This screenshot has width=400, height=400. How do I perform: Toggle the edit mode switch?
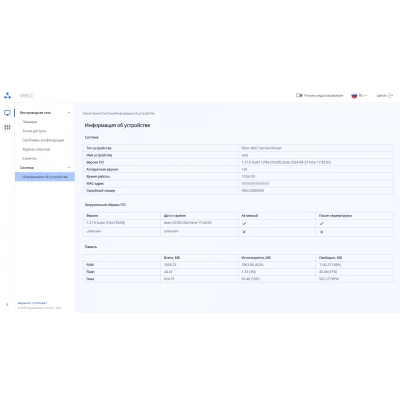[299, 95]
